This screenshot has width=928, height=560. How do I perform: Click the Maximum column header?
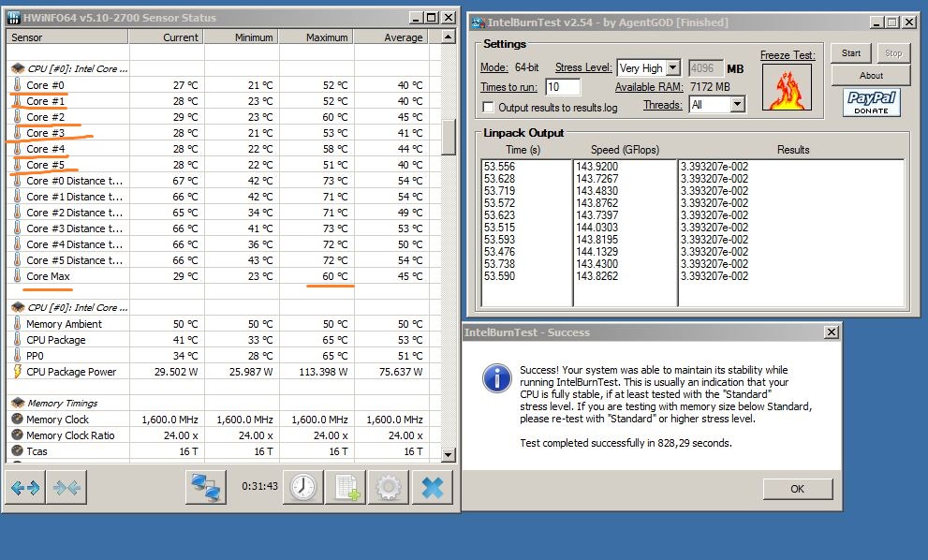[316, 37]
